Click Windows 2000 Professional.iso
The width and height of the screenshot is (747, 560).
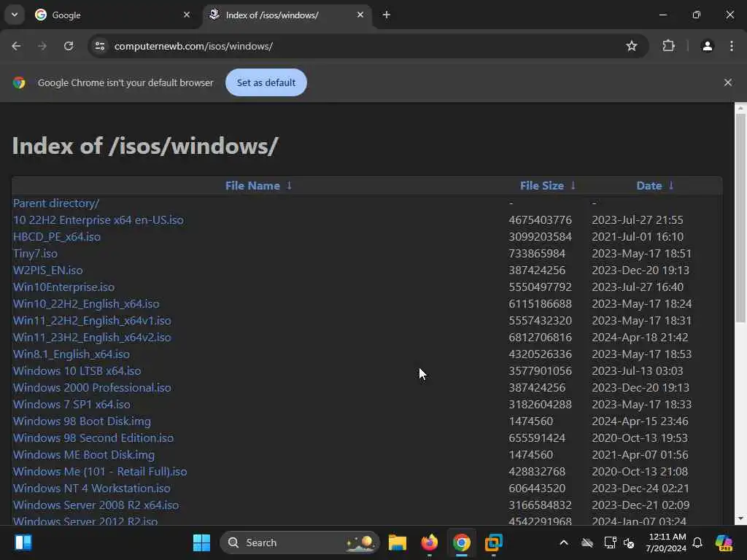click(92, 388)
